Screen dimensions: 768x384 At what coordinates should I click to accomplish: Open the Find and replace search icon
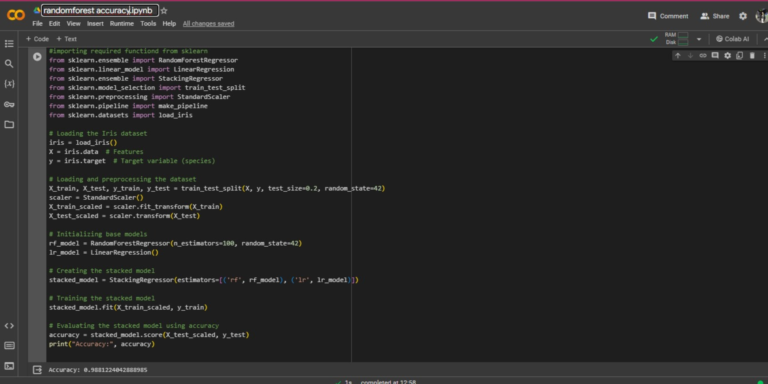click(x=9, y=64)
